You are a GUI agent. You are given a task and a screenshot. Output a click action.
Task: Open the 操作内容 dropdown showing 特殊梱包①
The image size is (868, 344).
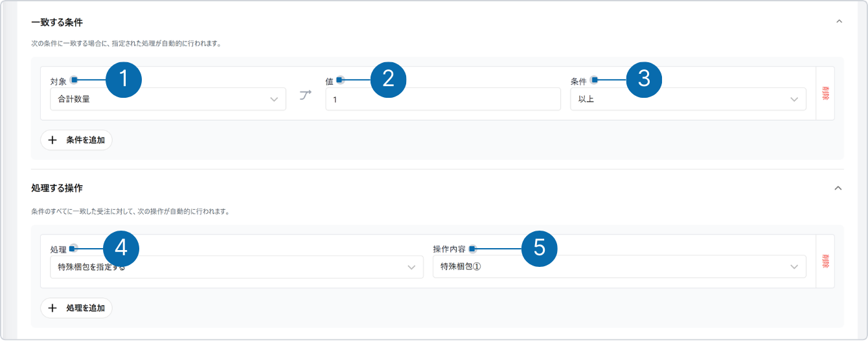click(x=619, y=266)
